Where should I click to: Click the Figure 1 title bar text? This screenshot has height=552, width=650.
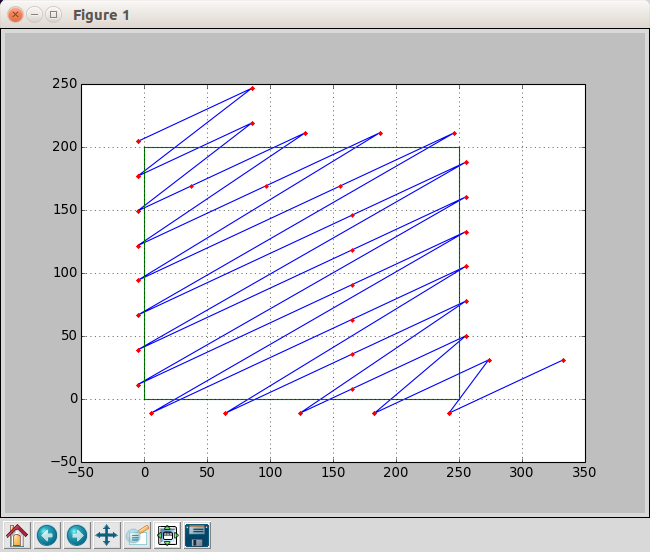(101, 15)
